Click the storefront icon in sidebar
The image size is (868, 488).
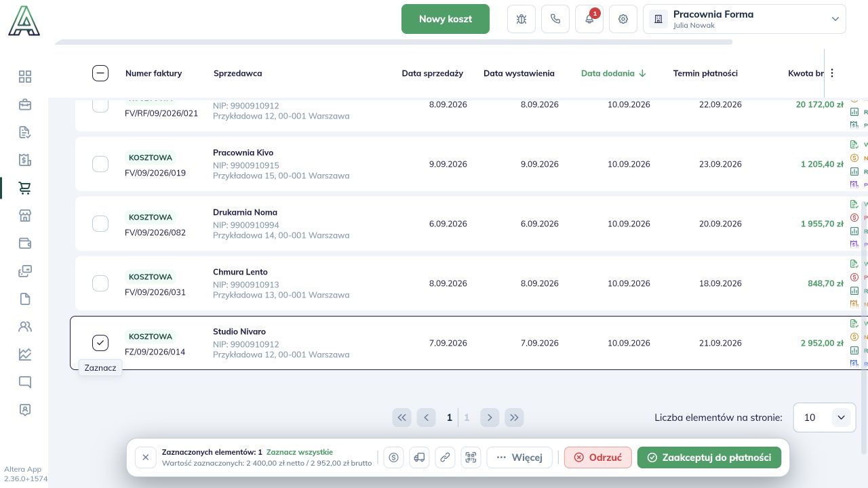click(x=25, y=216)
